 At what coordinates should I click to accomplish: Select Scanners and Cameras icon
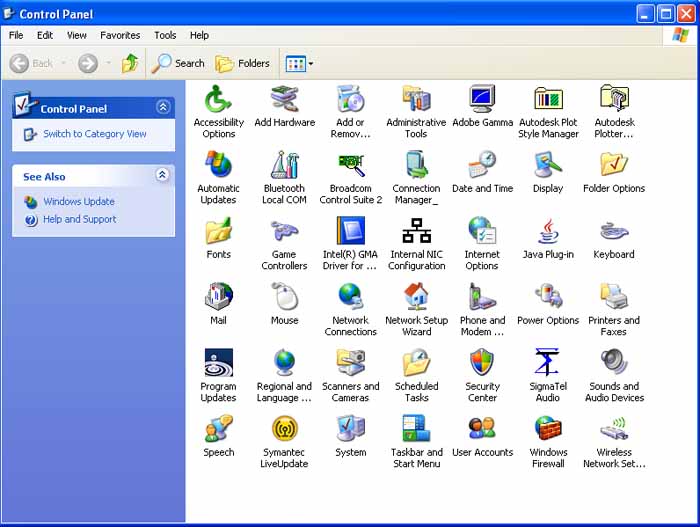(x=350, y=362)
